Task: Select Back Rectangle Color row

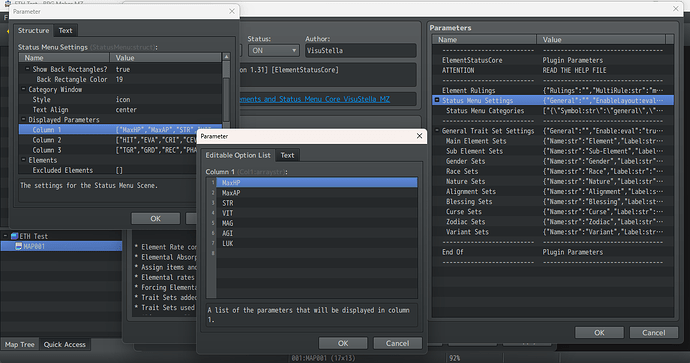Action: [120, 79]
